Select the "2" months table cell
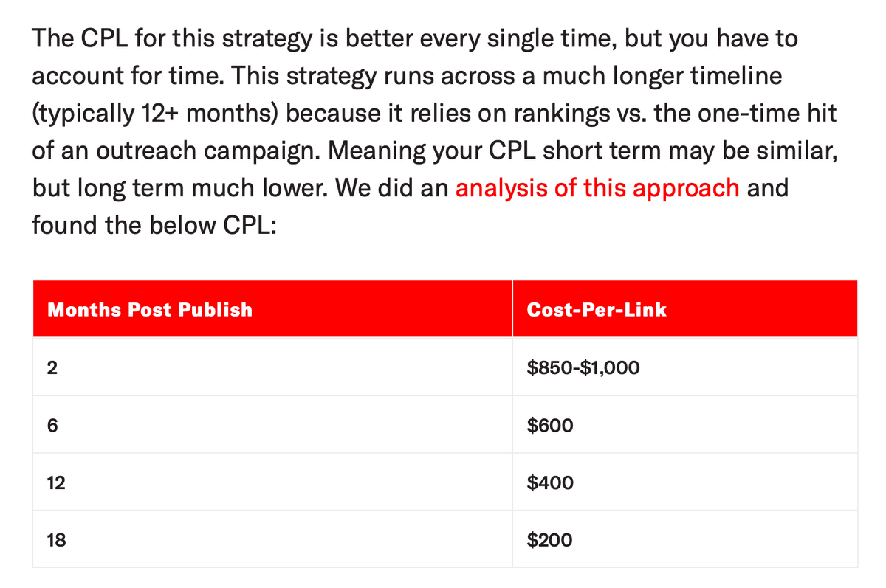Image resolution: width=886 pixels, height=588 pixels. tap(272, 366)
